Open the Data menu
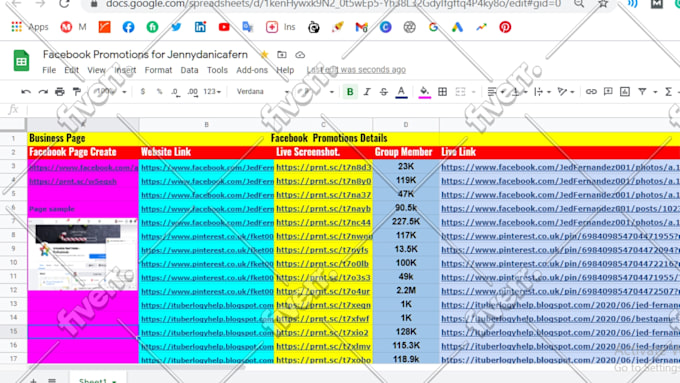The image size is (680, 383). click(190, 70)
